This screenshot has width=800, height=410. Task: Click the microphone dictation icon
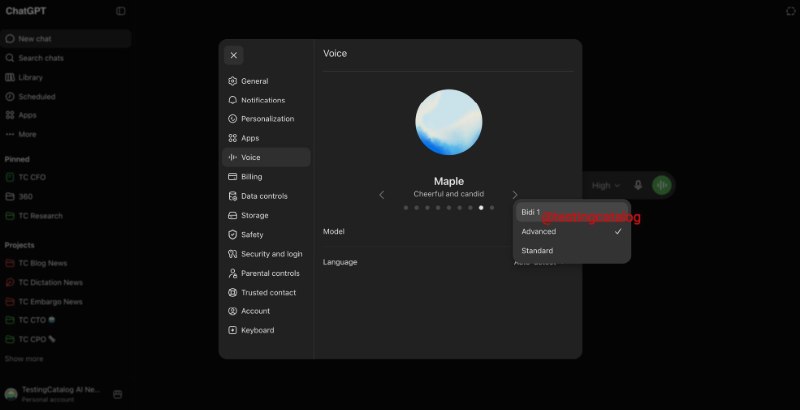point(638,185)
